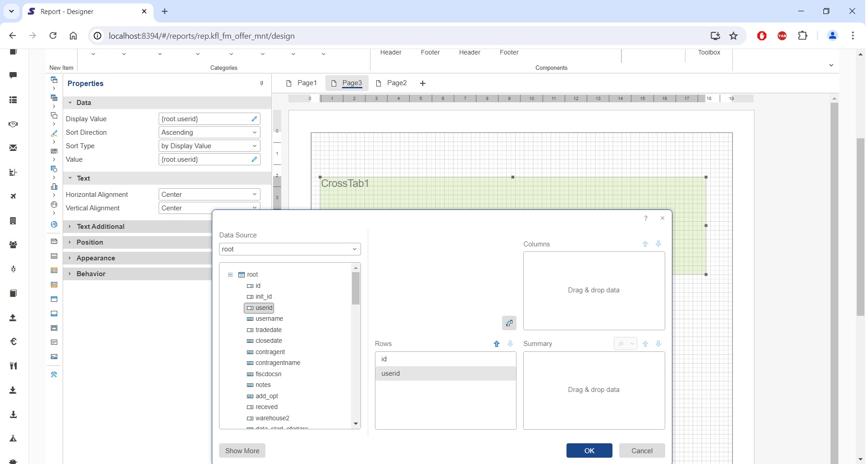Click the swap rows and columns button
The width and height of the screenshot is (868, 464).
pos(509,323)
